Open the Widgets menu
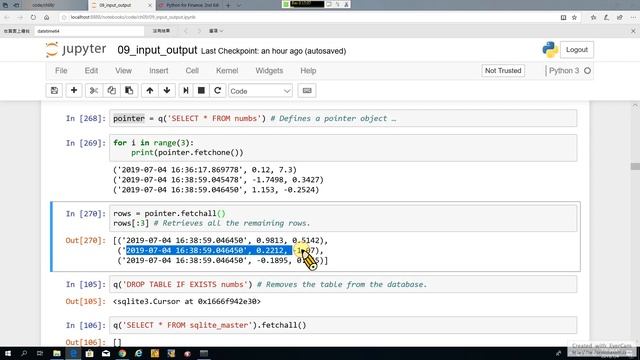Screen dimensions: 640x360 pyautogui.click(x=269, y=71)
